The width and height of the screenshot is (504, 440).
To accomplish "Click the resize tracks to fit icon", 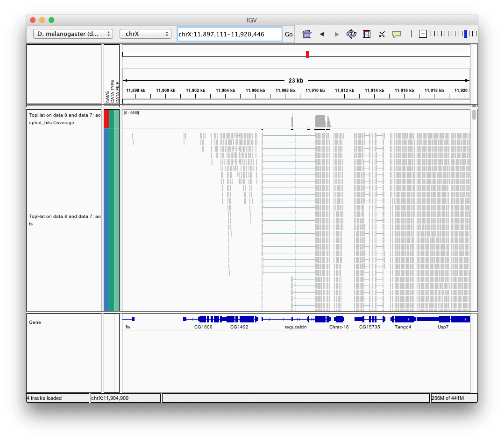I will 382,34.
